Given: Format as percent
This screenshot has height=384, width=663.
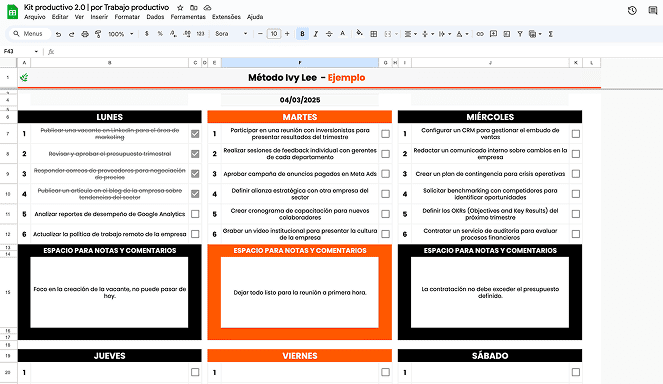Looking at the screenshot, I should click(x=160, y=34).
